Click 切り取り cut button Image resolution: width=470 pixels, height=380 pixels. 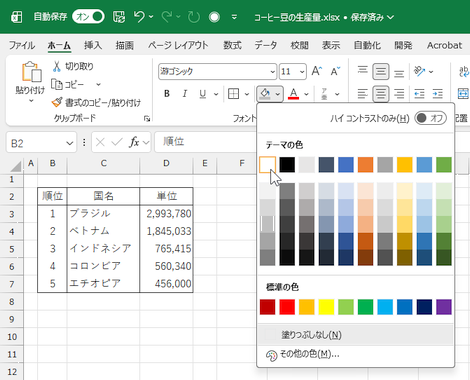coord(73,66)
